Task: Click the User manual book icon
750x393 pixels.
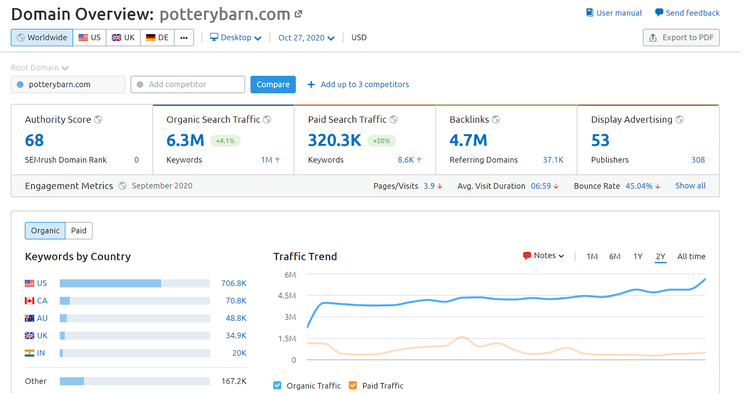Action: (590, 12)
